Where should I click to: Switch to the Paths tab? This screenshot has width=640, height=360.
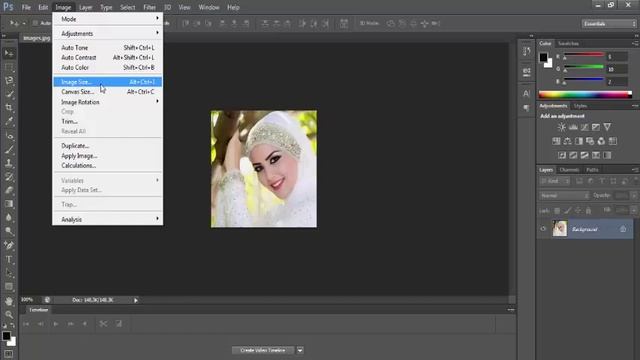coord(592,170)
